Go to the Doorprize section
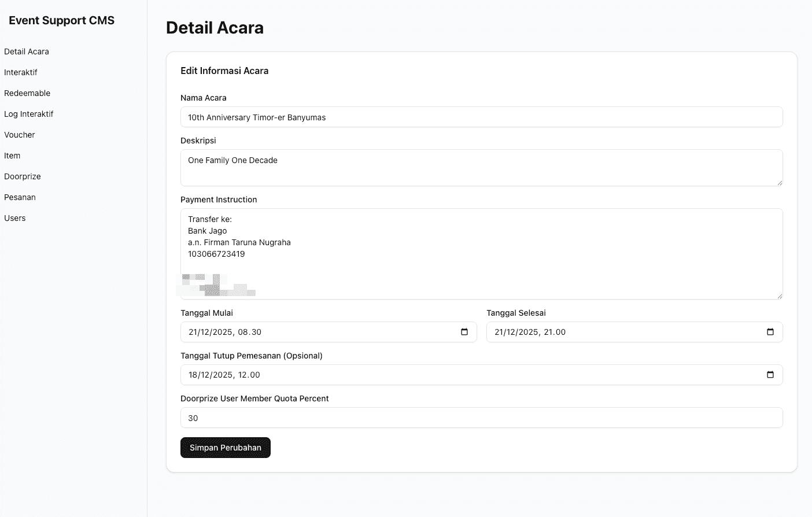The image size is (812, 517). tap(23, 176)
